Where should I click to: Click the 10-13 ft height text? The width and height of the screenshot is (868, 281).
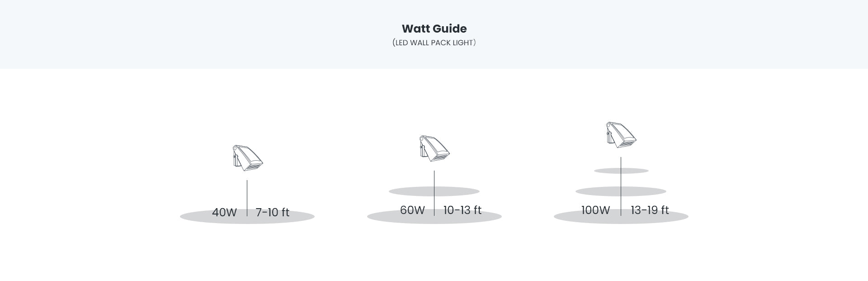coord(462,210)
